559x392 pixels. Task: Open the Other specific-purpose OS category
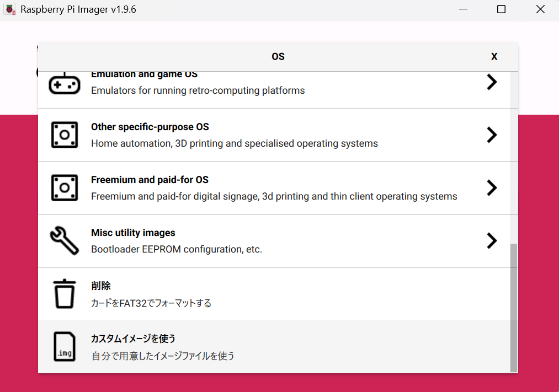274,135
